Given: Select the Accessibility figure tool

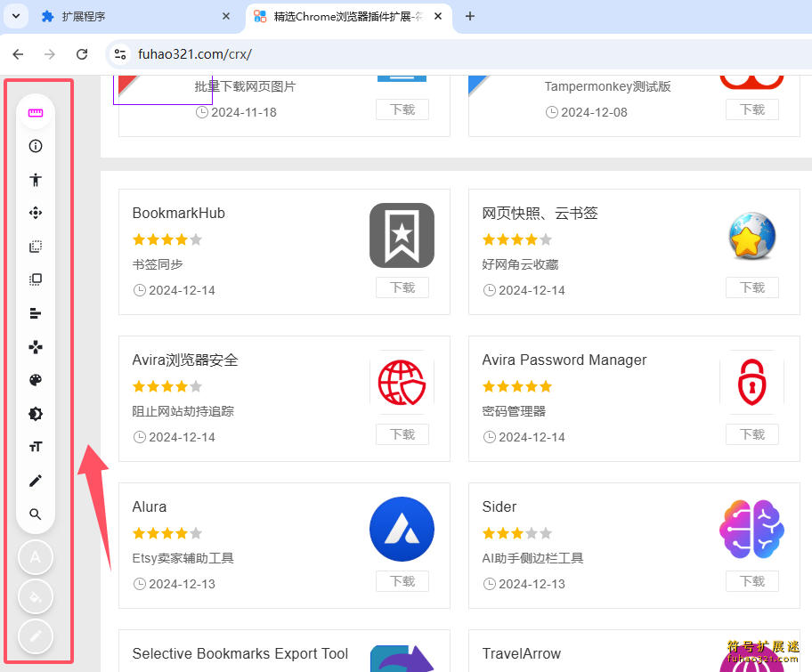Looking at the screenshot, I should [36, 180].
